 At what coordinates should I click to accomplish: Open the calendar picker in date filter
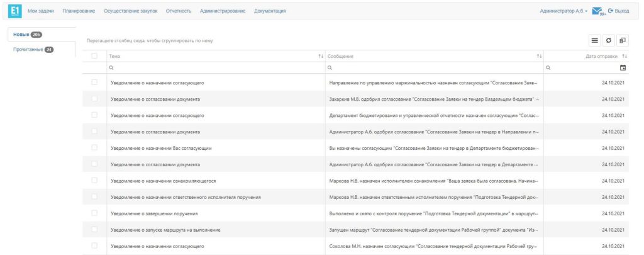623,67
